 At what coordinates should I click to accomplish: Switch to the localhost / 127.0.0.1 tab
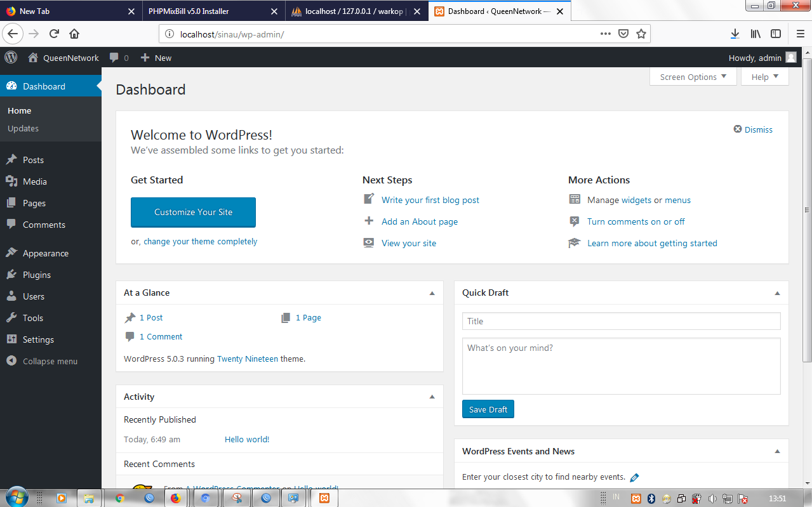[x=356, y=11]
